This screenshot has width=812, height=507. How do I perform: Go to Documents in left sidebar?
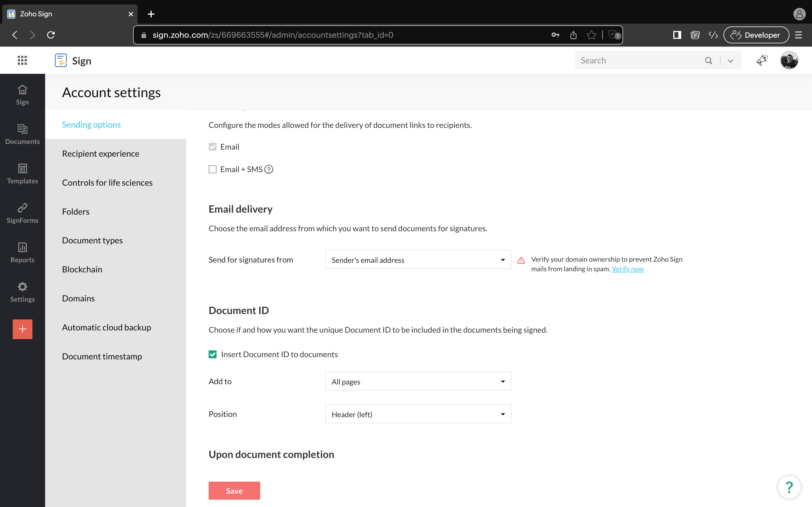pos(22,134)
